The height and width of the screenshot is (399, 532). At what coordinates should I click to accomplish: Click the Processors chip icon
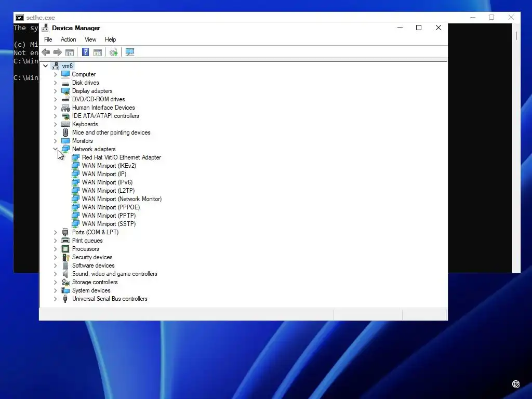[x=65, y=249]
